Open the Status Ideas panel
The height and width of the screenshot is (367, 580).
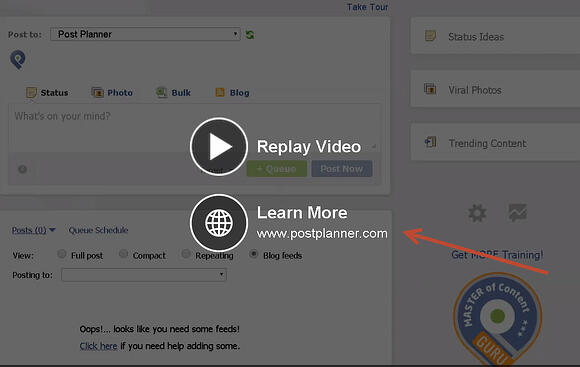pos(495,36)
